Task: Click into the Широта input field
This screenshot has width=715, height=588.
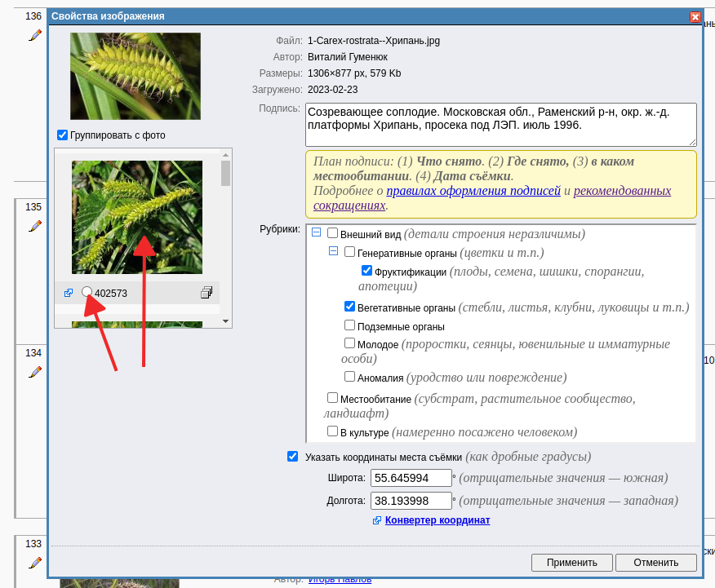Action: 411,478
